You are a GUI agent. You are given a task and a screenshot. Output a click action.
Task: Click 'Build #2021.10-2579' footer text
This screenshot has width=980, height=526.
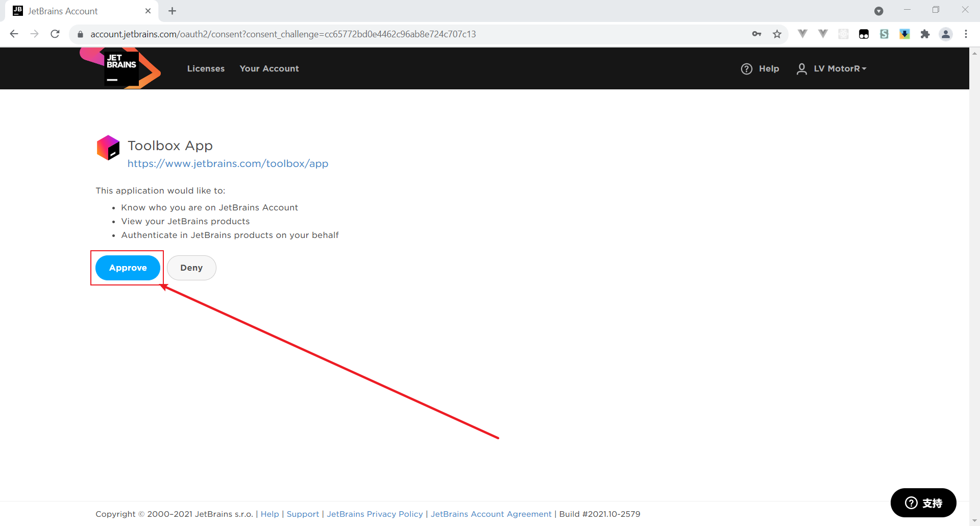click(x=600, y=514)
